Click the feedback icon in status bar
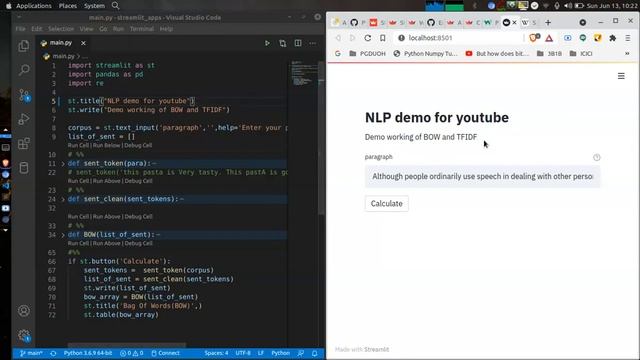Image resolution: width=640 pixels, height=360 pixels. click(x=301, y=353)
